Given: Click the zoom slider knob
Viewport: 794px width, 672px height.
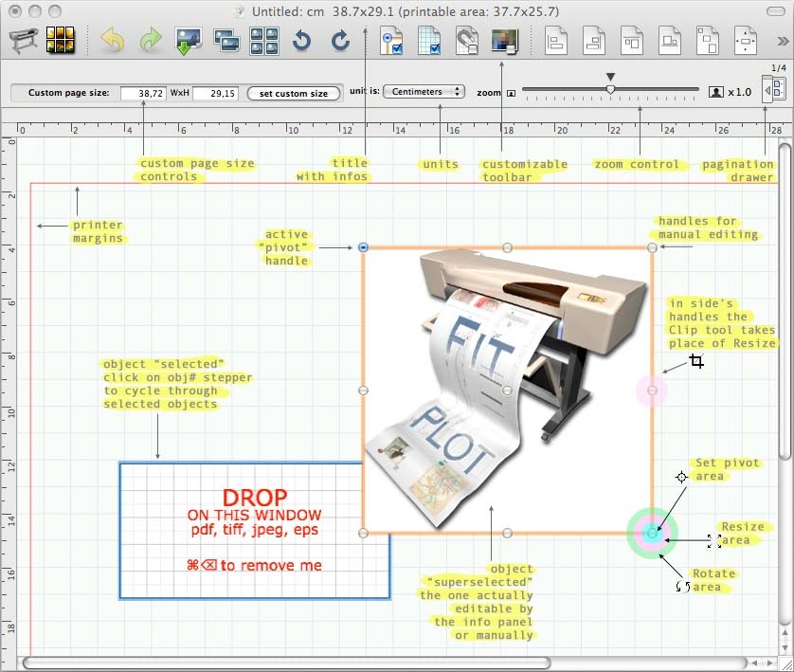Looking at the screenshot, I should [610, 90].
